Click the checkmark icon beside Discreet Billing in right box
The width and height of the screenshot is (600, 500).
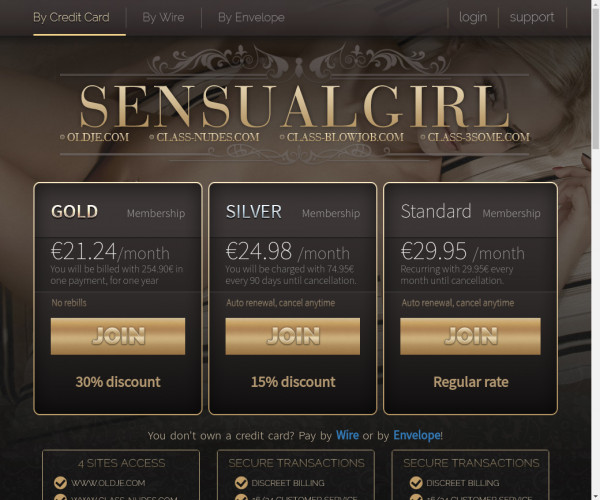[416, 483]
